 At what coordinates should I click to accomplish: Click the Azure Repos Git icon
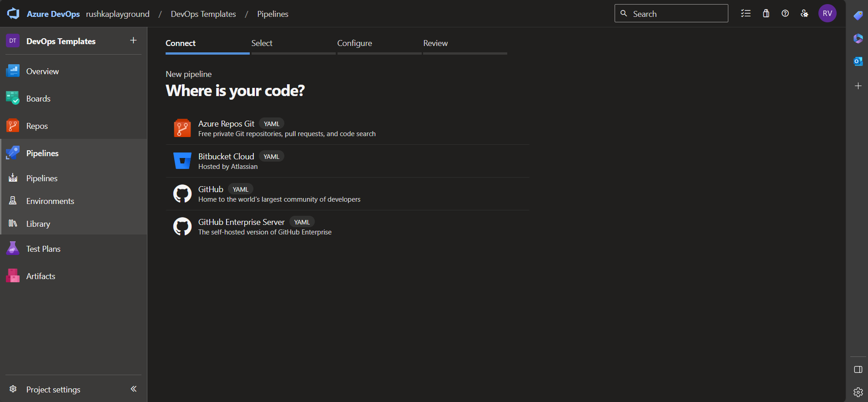[x=182, y=128]
